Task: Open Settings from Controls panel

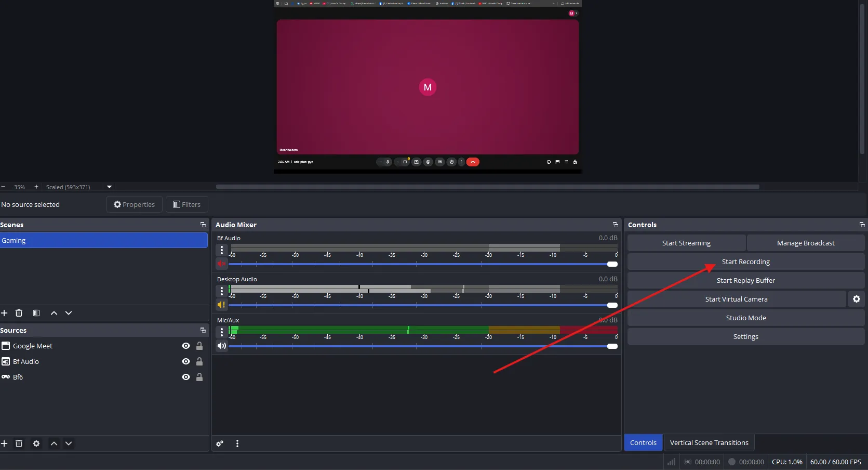Action: (x=745, y=336)
